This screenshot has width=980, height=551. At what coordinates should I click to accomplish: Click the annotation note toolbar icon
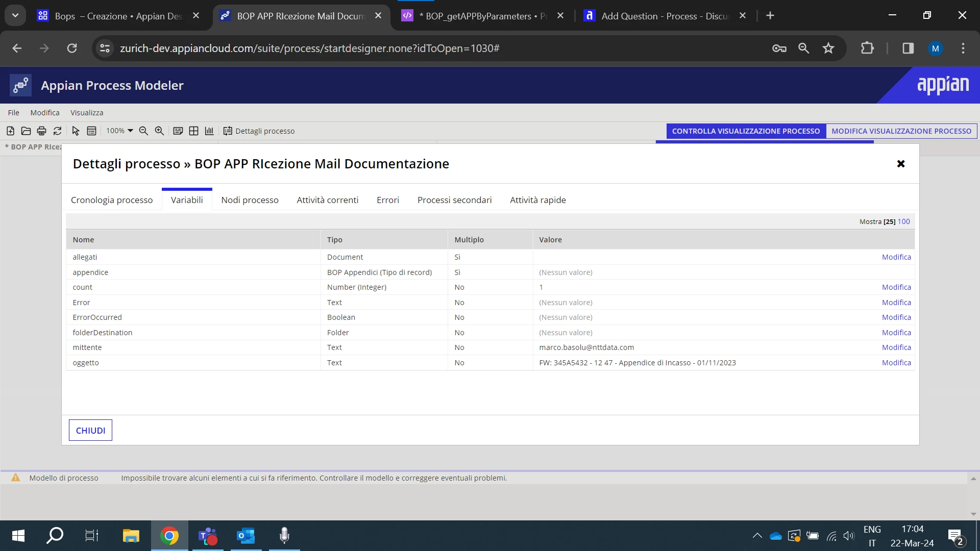pos(178,131)
